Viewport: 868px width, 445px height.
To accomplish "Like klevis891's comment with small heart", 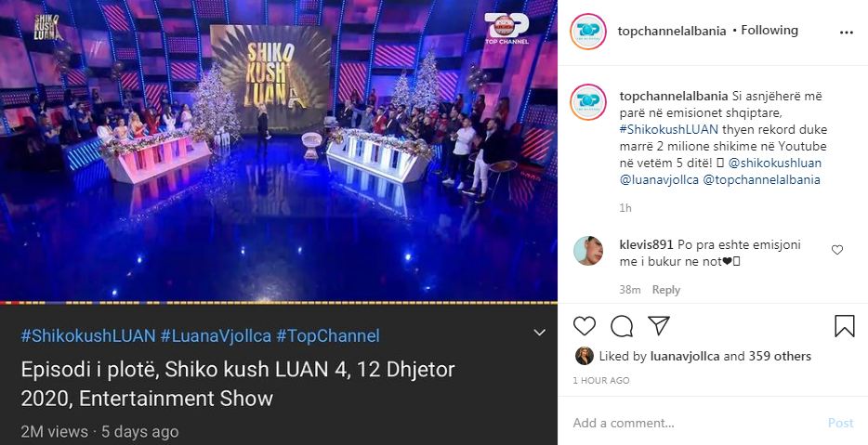I will tap(837, 250).
